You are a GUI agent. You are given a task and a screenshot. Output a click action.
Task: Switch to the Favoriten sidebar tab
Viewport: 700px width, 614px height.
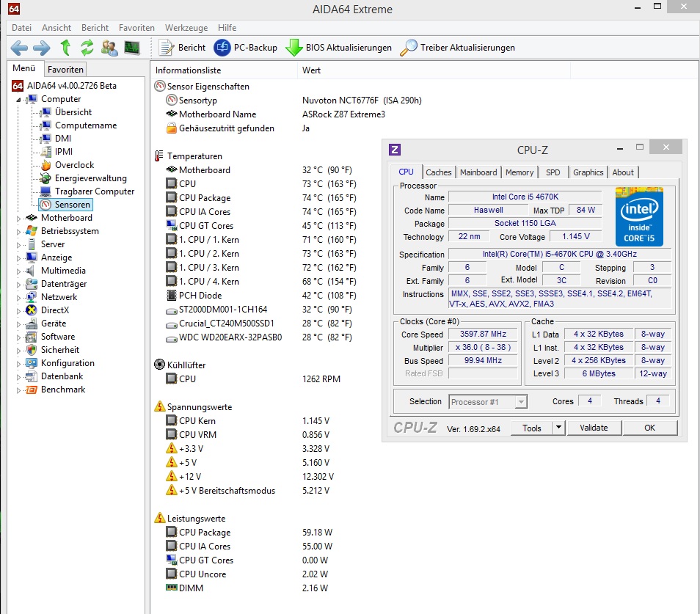click(65, 69)
